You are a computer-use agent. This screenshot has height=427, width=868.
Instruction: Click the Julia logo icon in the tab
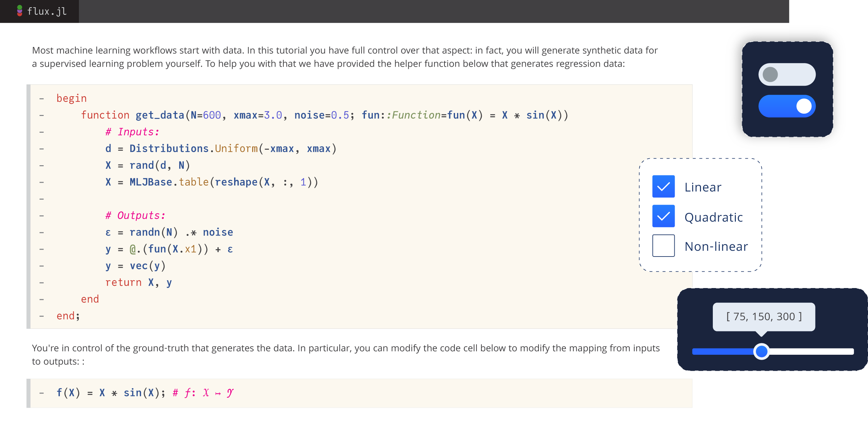click(19, 11)
